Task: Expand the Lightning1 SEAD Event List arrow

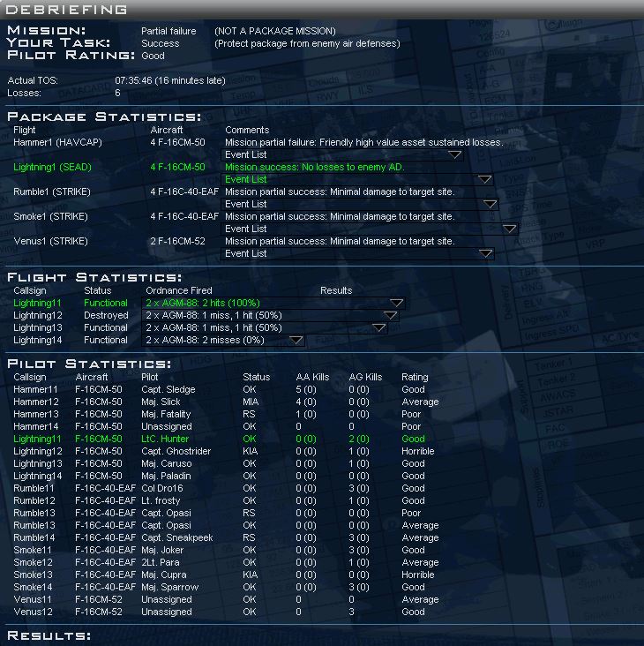Action: click(x=484, y=180)
